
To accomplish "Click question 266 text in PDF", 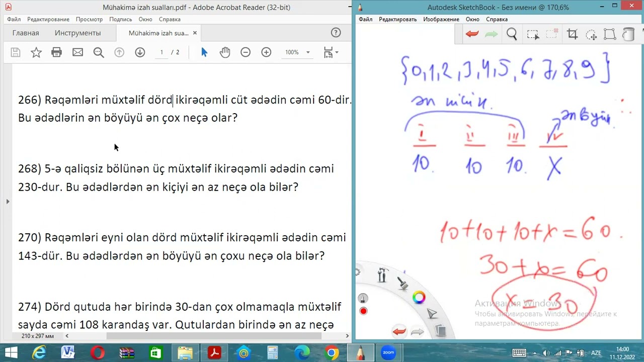I will click(x=185, y=109).
